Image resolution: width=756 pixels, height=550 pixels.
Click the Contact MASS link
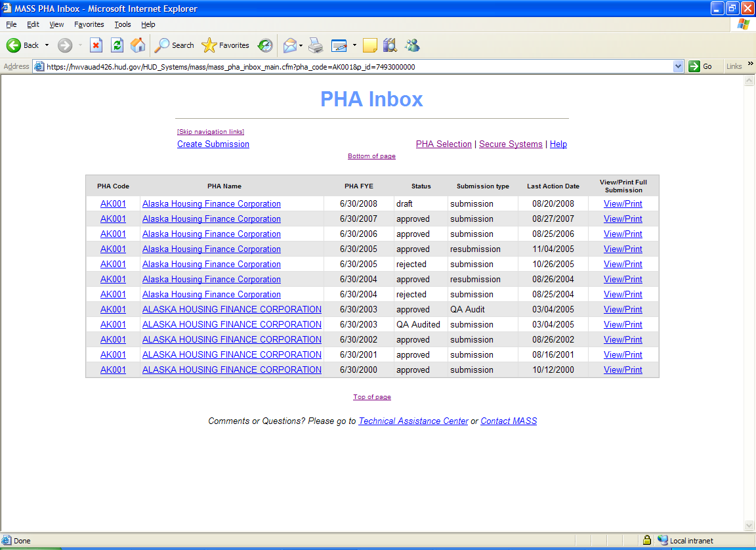(x=509, y=421)
